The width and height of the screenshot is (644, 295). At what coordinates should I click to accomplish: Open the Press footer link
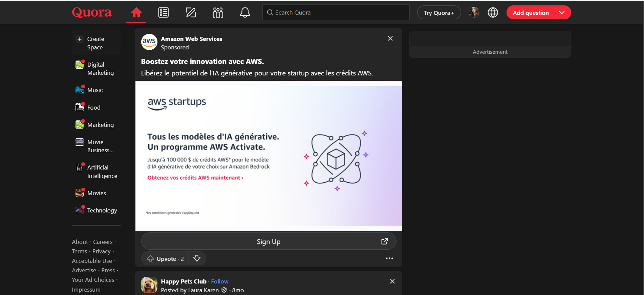pyautogui.click(x=108, y=270)
